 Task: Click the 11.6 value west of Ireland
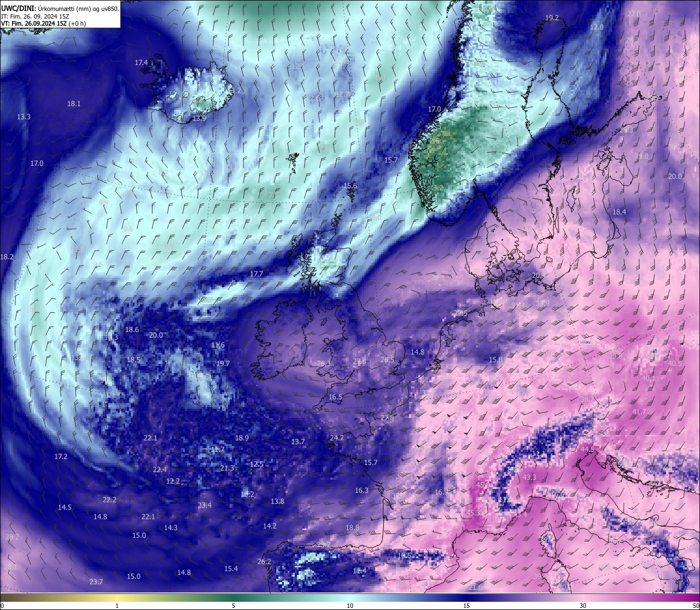pos(218,345)
